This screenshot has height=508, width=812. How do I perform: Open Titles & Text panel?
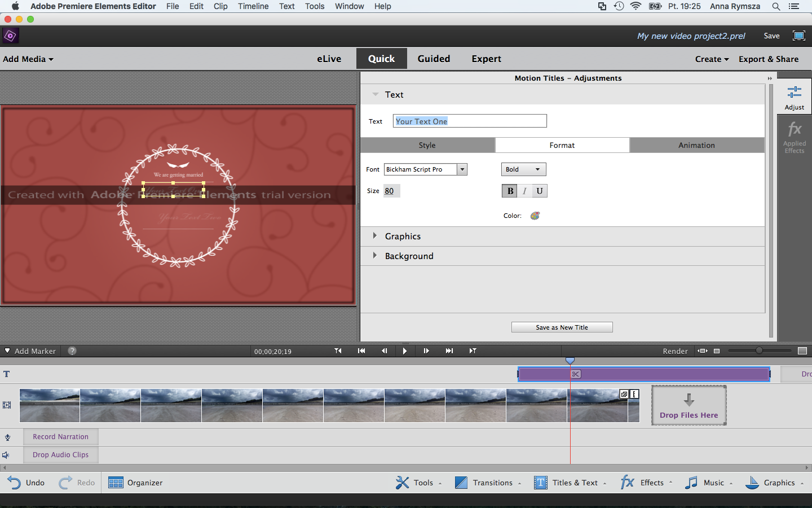coord(570,483)
